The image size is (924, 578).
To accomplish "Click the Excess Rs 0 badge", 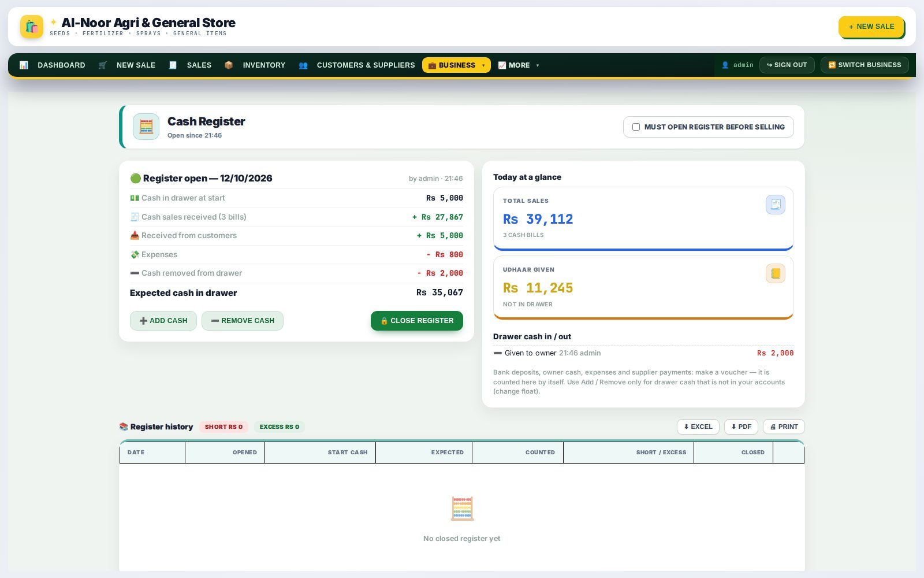I will 280,427.
